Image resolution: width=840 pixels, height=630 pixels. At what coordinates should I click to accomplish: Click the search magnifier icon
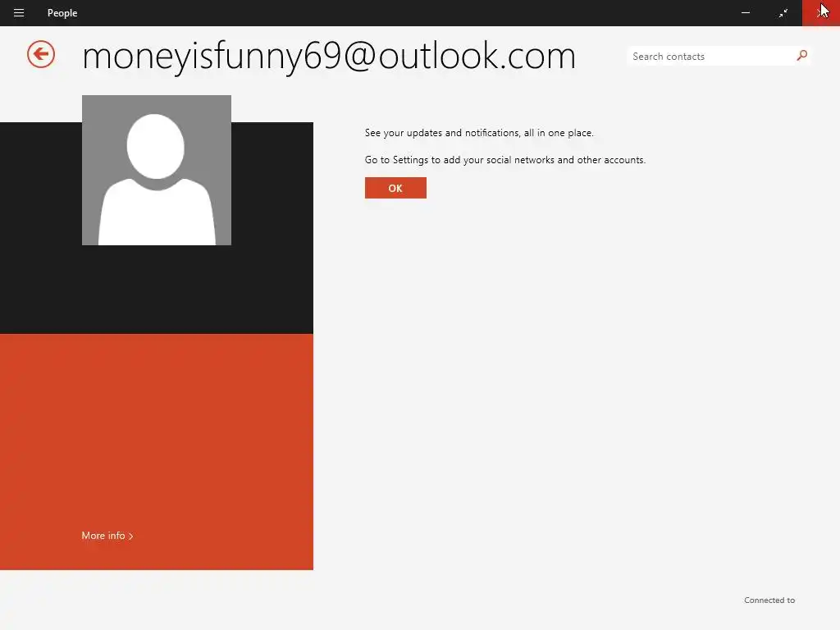pos(801,56)
